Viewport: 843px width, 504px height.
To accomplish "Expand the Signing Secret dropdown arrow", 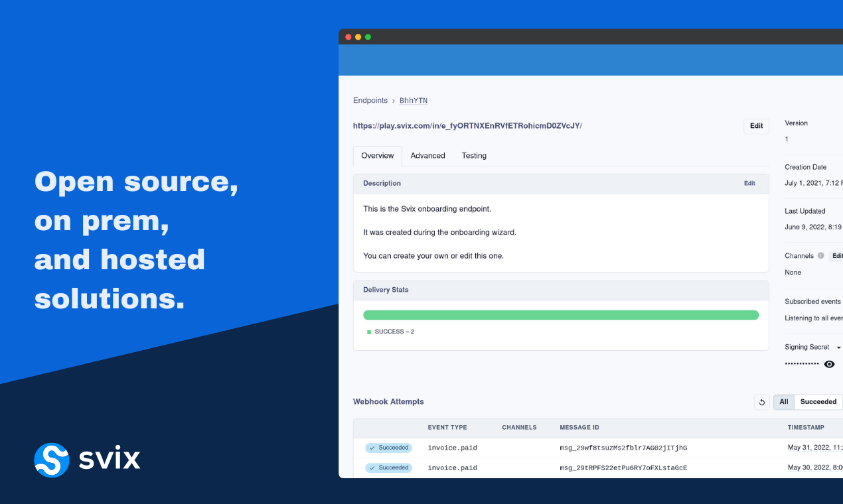I will click(838, 347).
